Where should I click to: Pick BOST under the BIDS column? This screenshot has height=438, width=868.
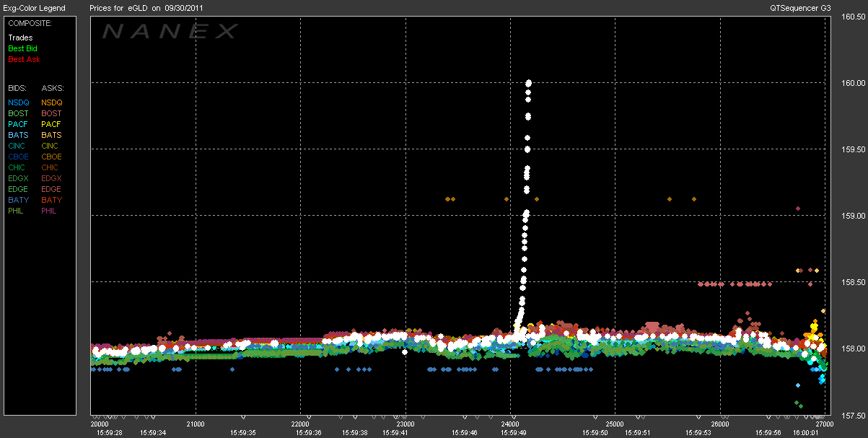tap(18, 113)
